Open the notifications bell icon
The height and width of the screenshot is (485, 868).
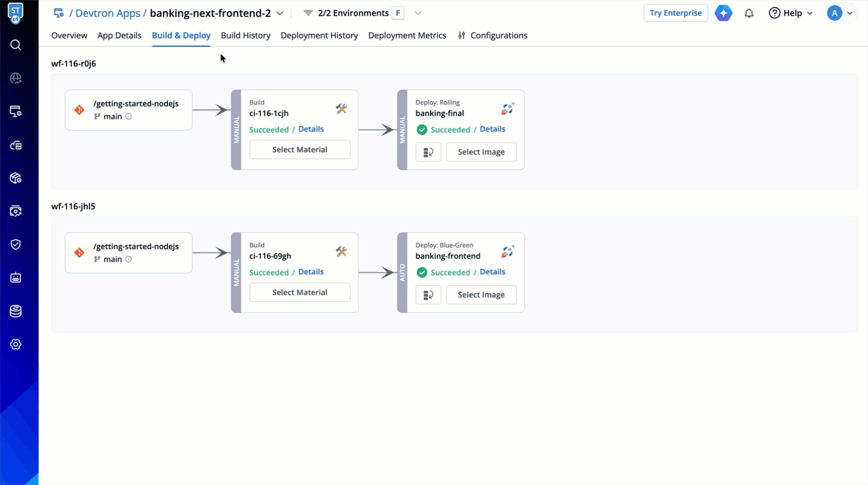tap(749, 13)
